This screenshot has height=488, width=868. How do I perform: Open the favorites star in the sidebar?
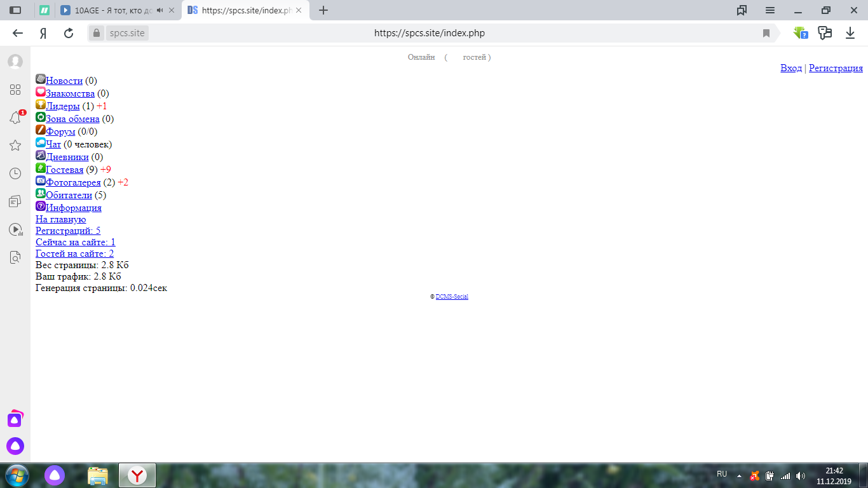pyautogui.click(x=15, y=146)
